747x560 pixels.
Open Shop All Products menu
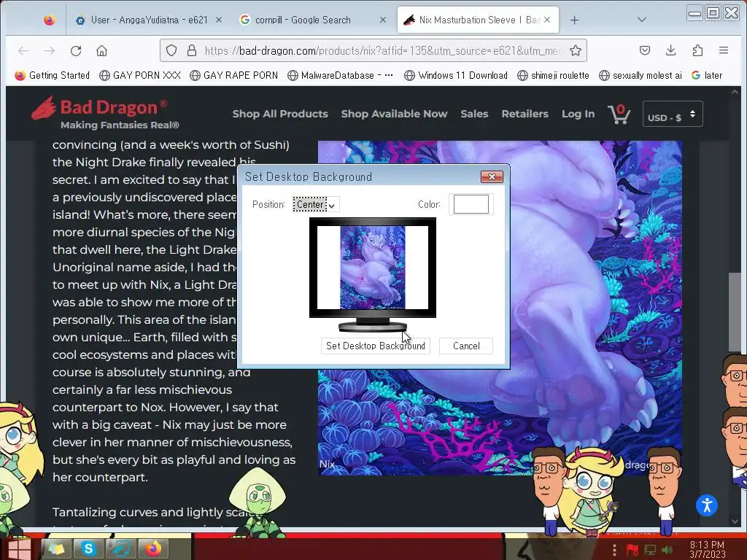[x=280, y=114]
